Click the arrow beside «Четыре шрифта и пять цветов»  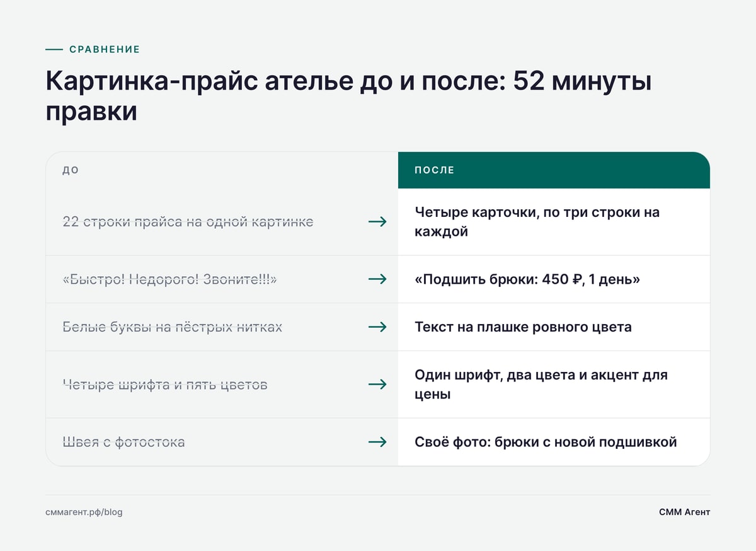coord(377,385)
